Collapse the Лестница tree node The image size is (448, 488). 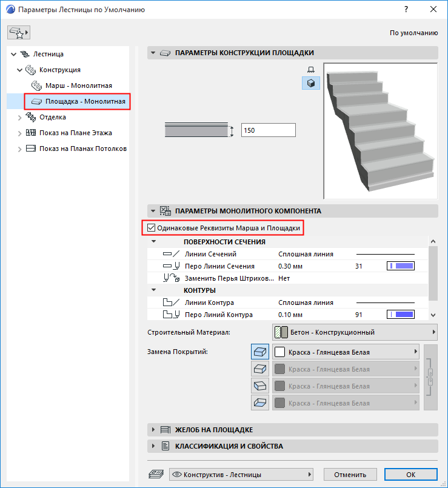point(13,54)
